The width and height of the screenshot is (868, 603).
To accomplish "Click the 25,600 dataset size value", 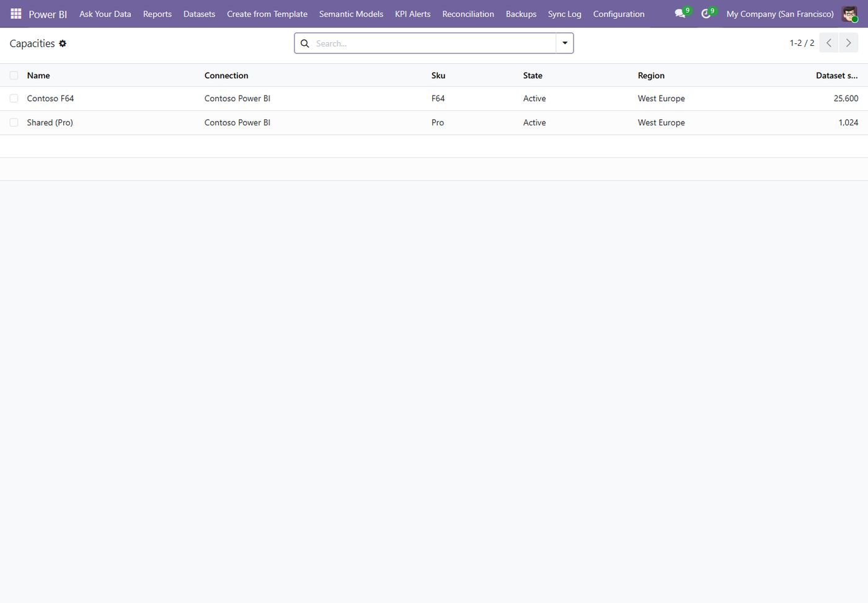I will pos(846,99).
